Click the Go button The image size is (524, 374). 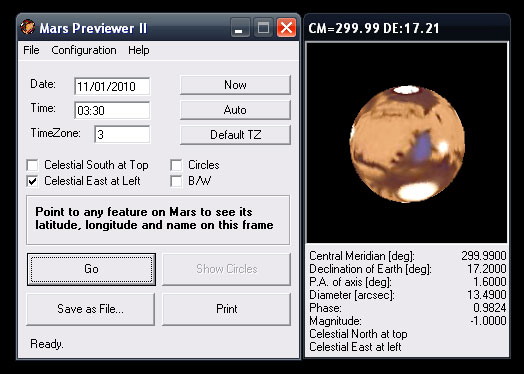point(91,269)
